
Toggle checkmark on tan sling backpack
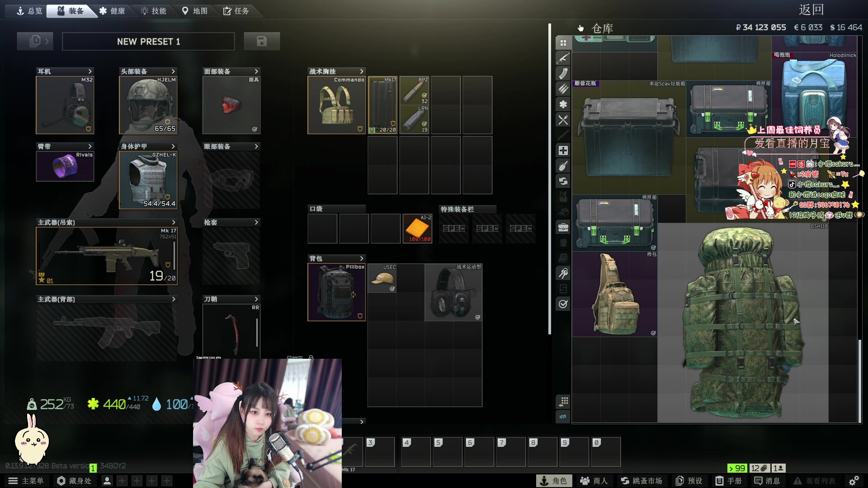point(653,333)
